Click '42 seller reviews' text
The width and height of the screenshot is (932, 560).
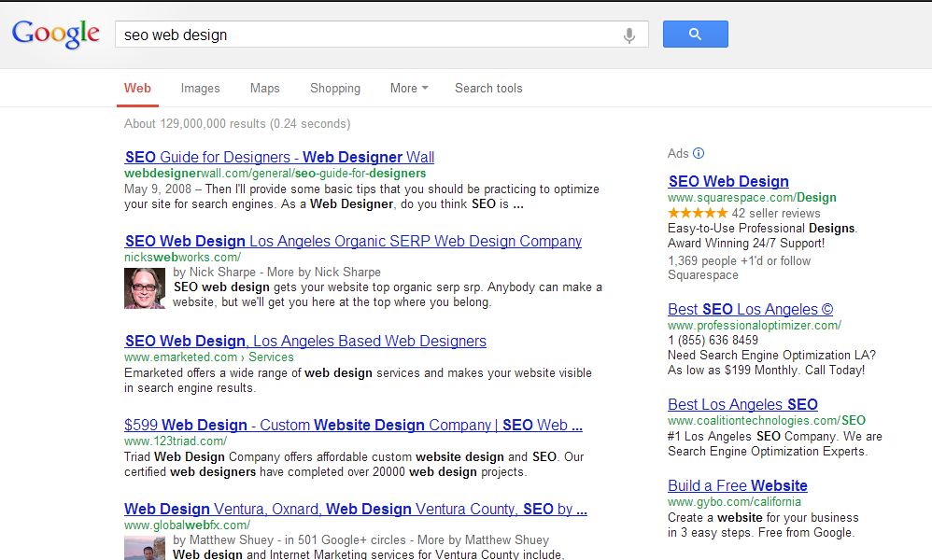[776, 213]
